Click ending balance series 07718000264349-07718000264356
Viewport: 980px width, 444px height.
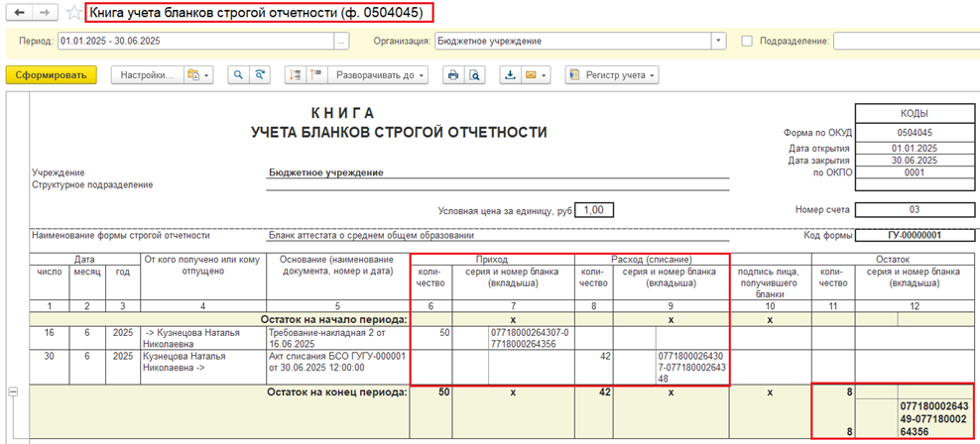coord(935,419)
